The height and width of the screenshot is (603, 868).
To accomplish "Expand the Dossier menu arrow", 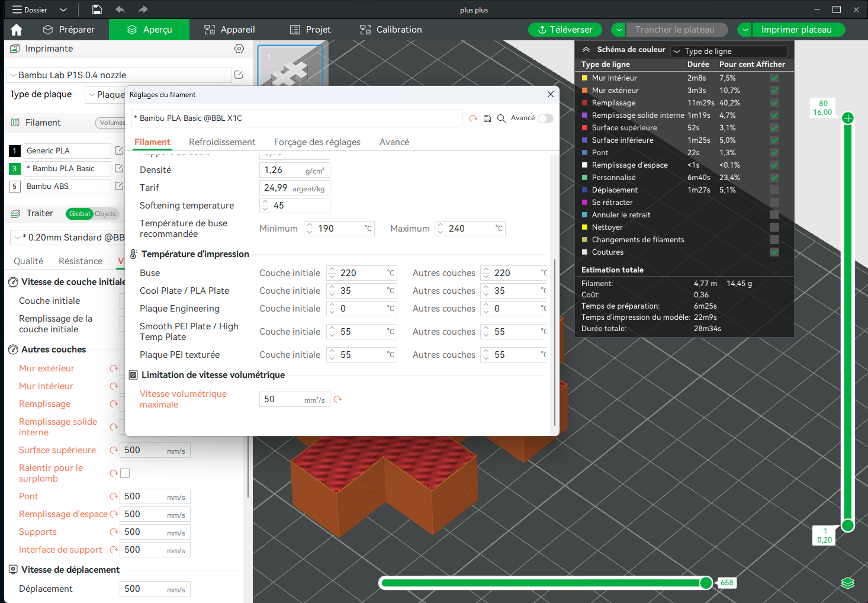I will tap(63, 10).
